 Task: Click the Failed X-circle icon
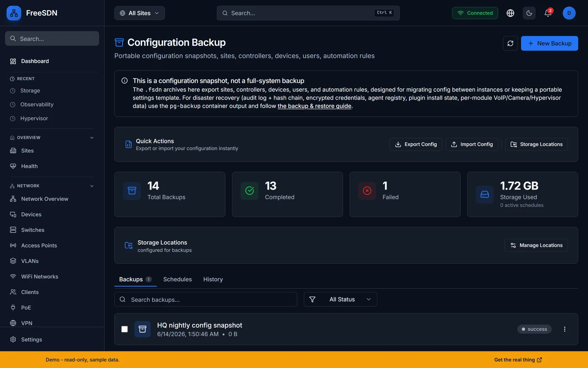coord(367,191)
